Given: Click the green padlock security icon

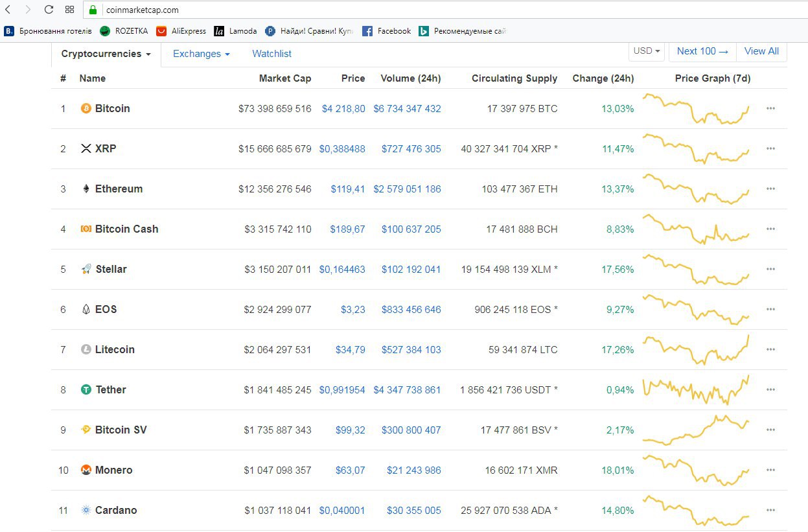Looking at the screenshot, I should (x=93, y=10).
